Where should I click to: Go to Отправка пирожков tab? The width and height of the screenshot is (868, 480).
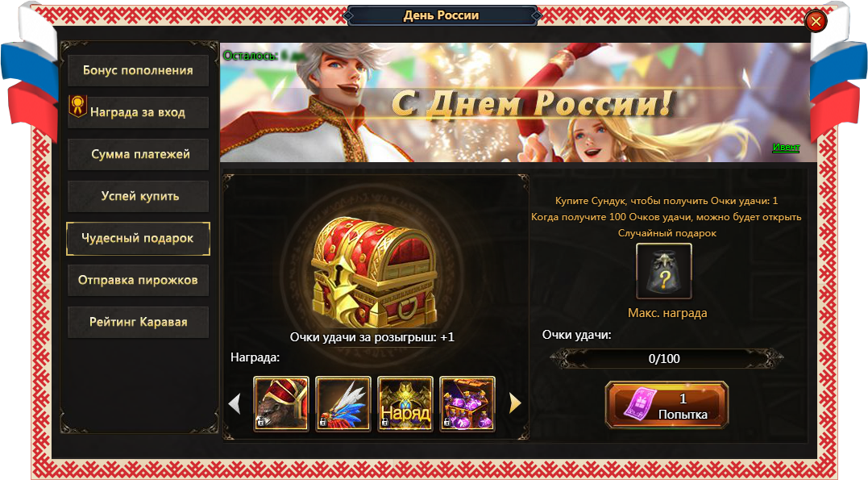(x=138, y=280)
